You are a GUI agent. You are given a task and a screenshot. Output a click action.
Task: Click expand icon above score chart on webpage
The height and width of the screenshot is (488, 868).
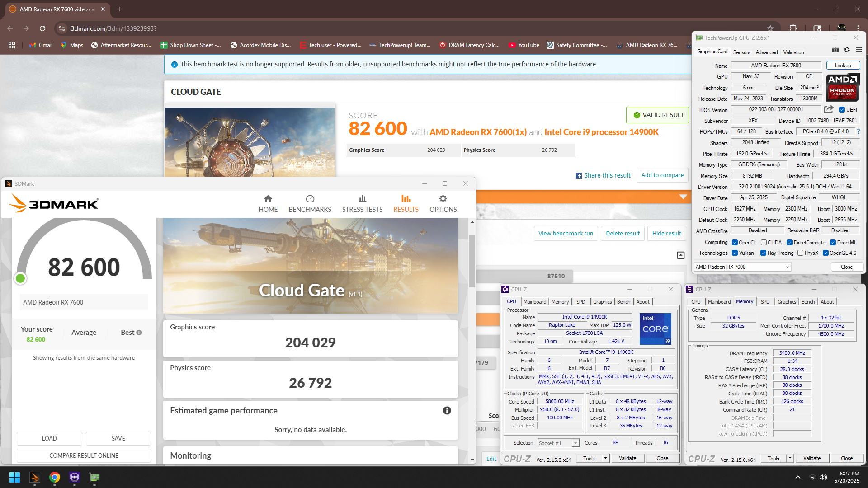click(681, 255)
